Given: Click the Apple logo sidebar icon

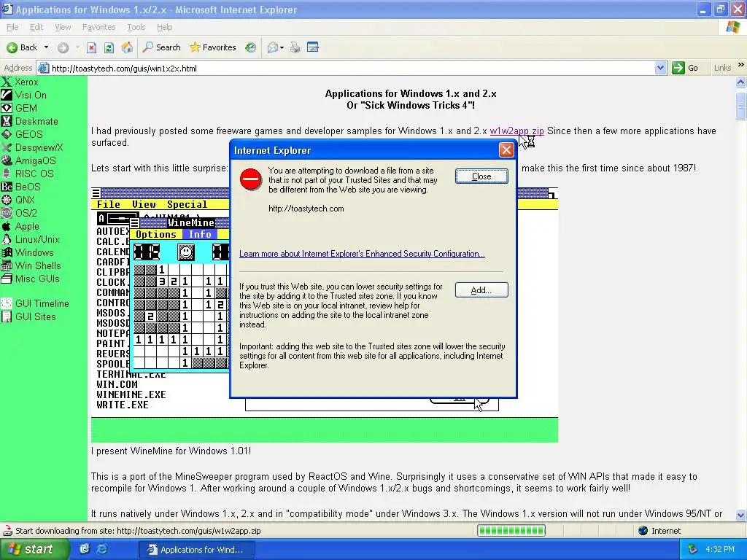Looking at the screenshot, I should (7, 226).
